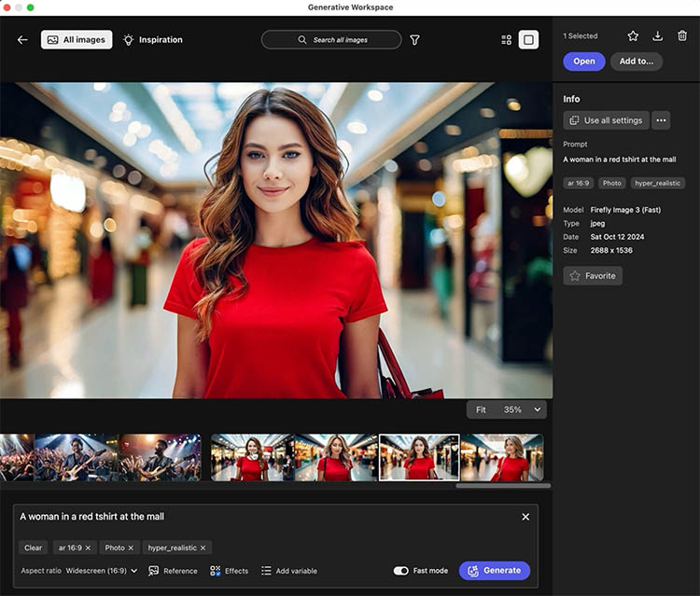
Task: Click the Fit zoom button
Action: (481, 409)
